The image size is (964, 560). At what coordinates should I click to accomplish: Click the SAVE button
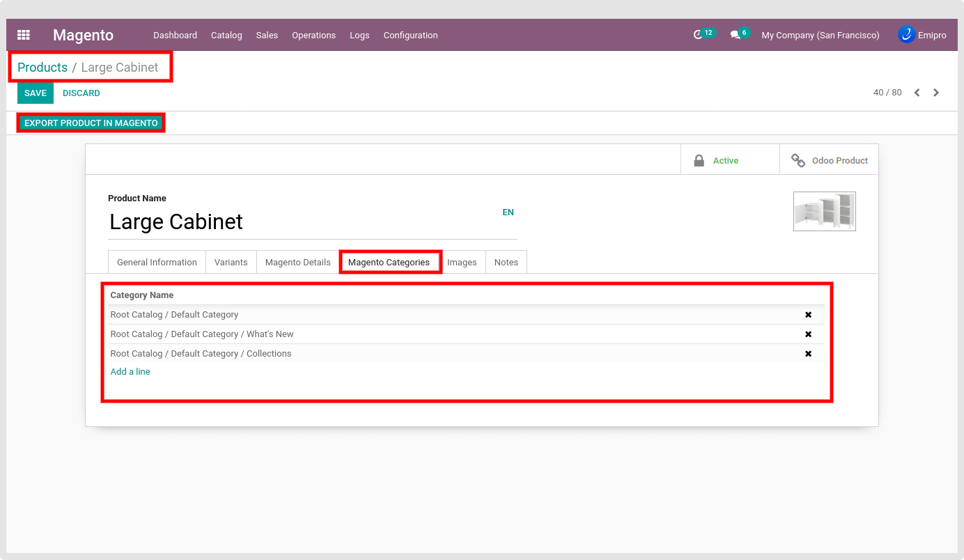(36, 93)
